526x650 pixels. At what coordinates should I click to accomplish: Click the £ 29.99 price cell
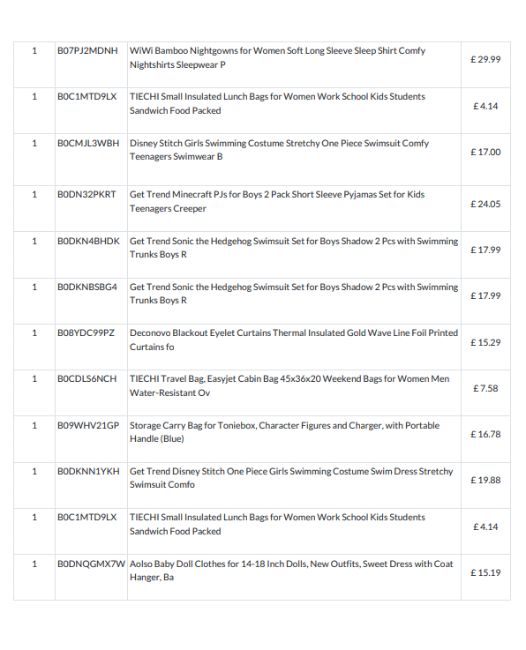485,60
